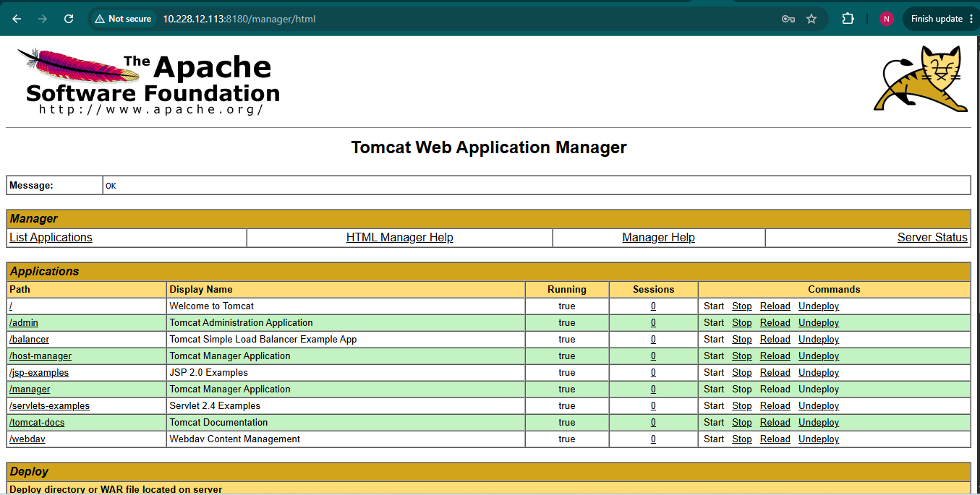Click the browser forward arrow
The height and width of the screenshot is (495, 980).
coord(43,19)
